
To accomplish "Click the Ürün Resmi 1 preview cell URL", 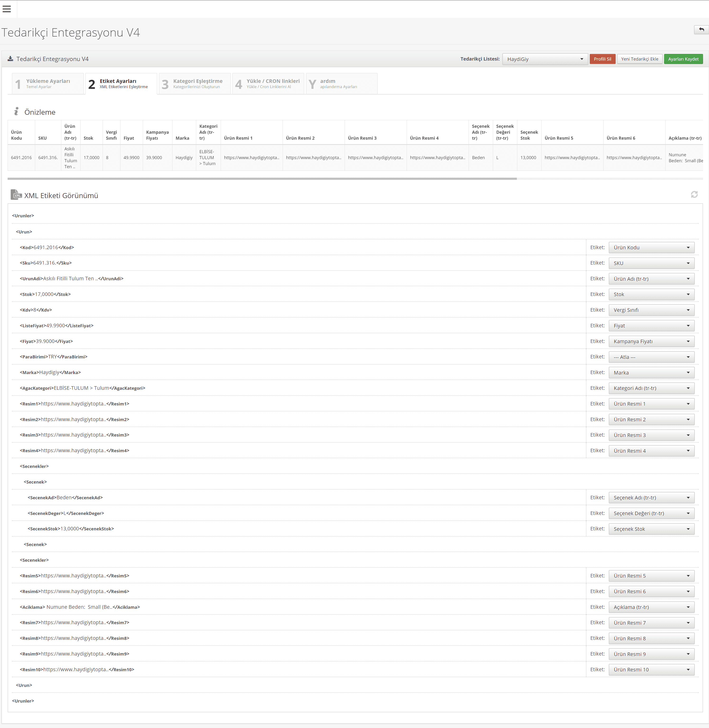I will [251, 158].
